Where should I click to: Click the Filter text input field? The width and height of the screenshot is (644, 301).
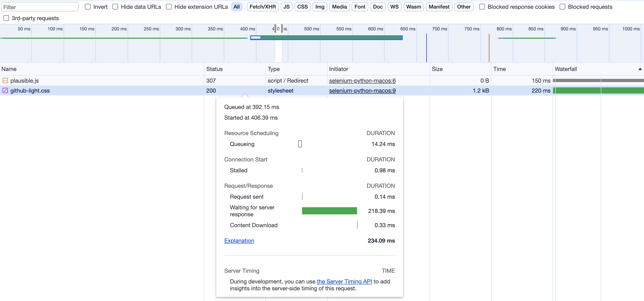(x=40, y=7)
